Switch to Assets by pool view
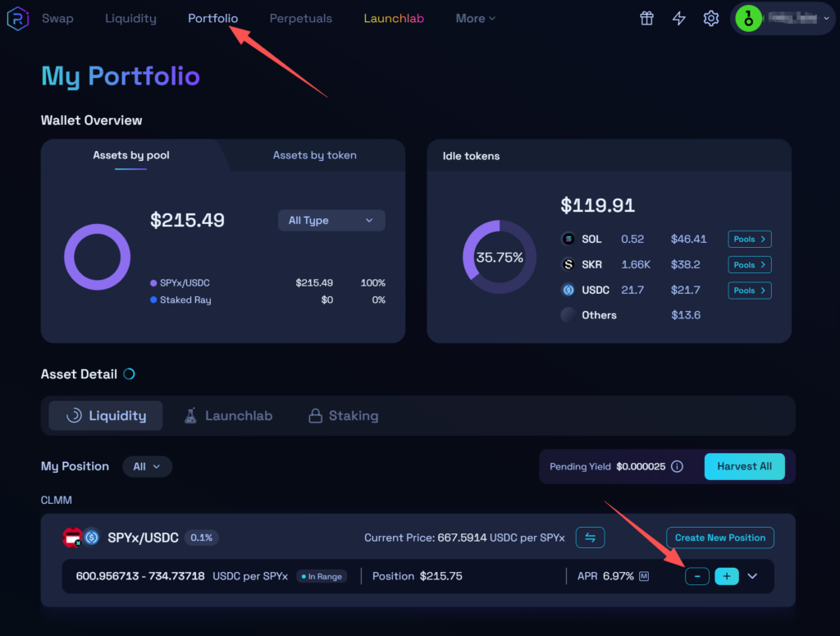The height and width of the screenshot is (636, 840). pyautogui.click(x=131, y=155)
